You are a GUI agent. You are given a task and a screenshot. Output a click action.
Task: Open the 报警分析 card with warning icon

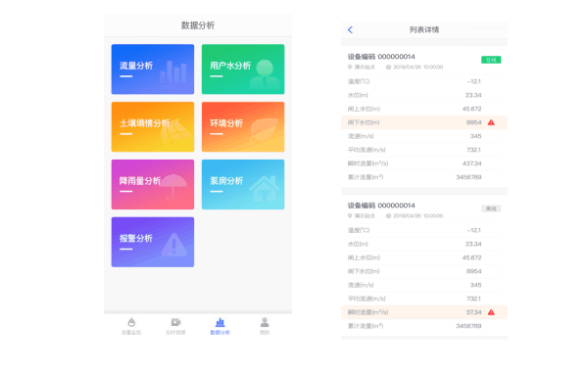(x=153, y=243)
